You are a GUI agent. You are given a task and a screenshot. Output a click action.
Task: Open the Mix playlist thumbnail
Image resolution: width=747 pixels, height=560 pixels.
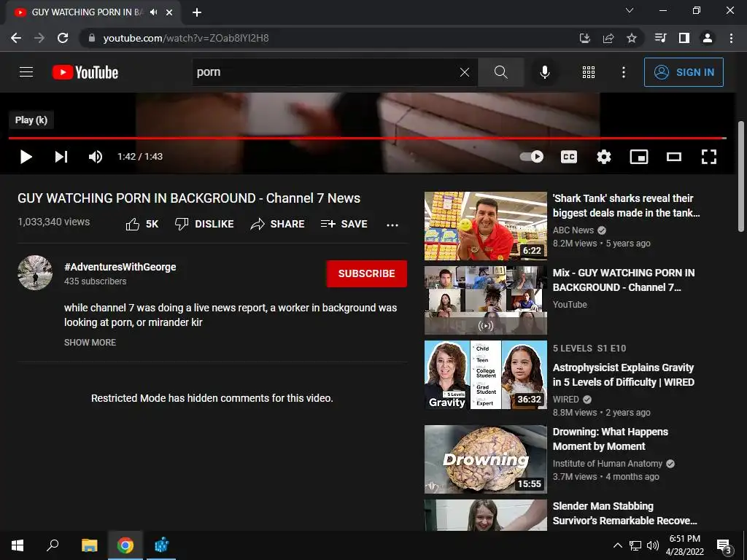485,300
